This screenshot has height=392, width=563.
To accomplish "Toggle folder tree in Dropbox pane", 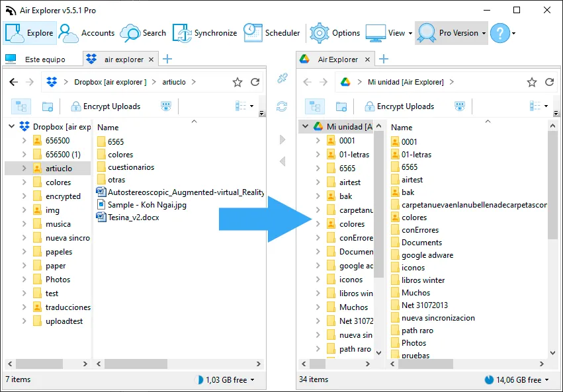I will click(21, 106).
